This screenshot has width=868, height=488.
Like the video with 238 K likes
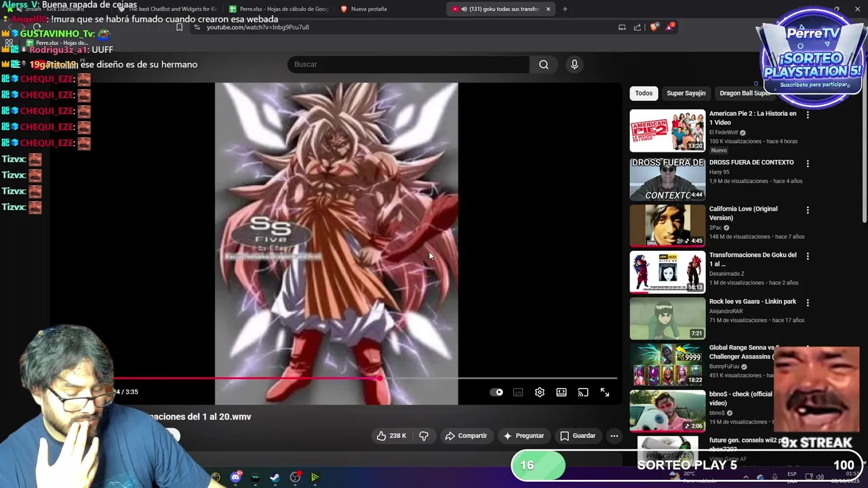(392, 436)
